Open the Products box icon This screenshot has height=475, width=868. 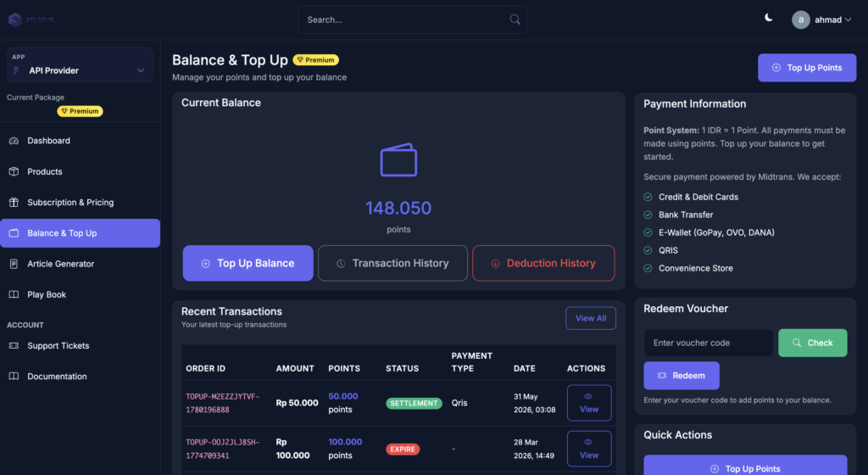[x=14, y=171]
